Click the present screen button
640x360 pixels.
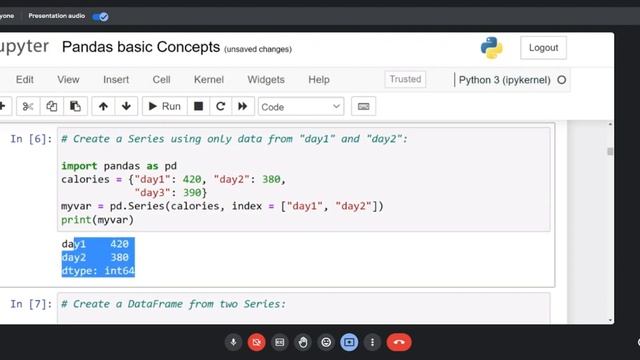349,342
